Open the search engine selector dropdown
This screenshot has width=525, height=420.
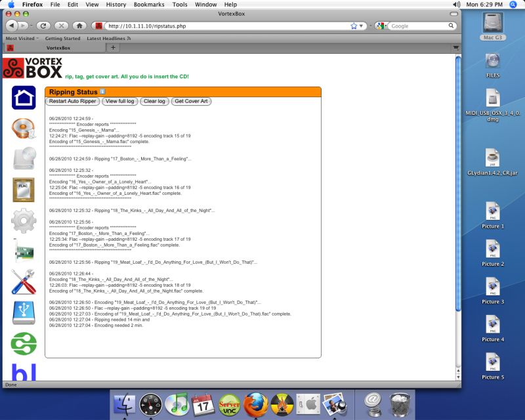tap(381, 26)
